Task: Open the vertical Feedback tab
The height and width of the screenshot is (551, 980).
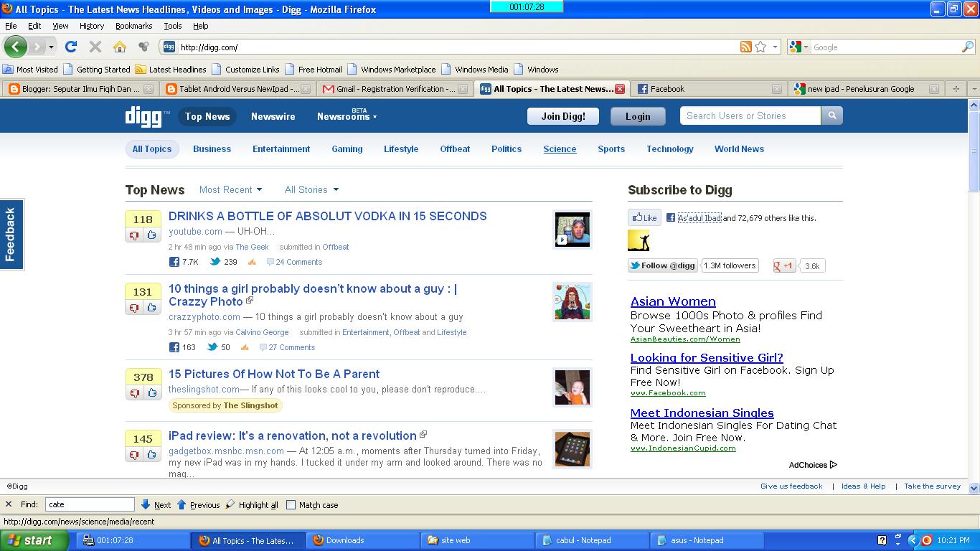Action: click(x=11, y=235)
